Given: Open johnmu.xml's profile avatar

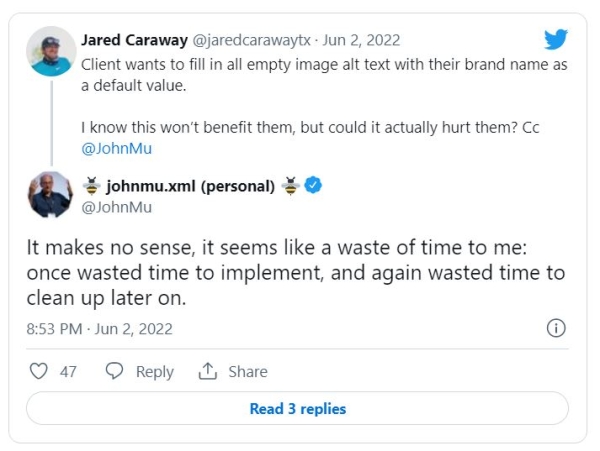Looking at the screenshot, I should click(50, 195).
